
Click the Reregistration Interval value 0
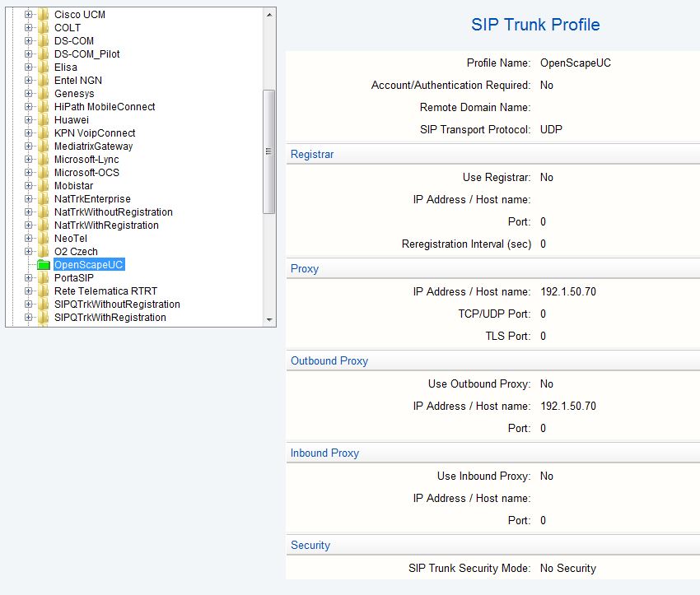(543, 244)
